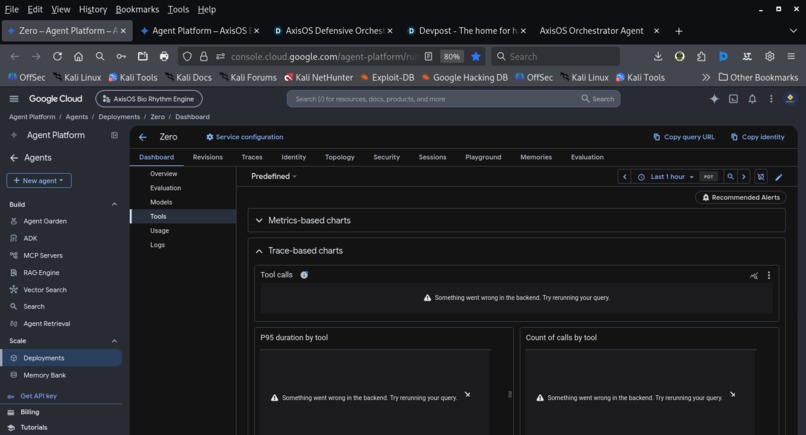Click Service configuration link
The image size is (806, 435).
pyautogui.click(x=245, y=137)
